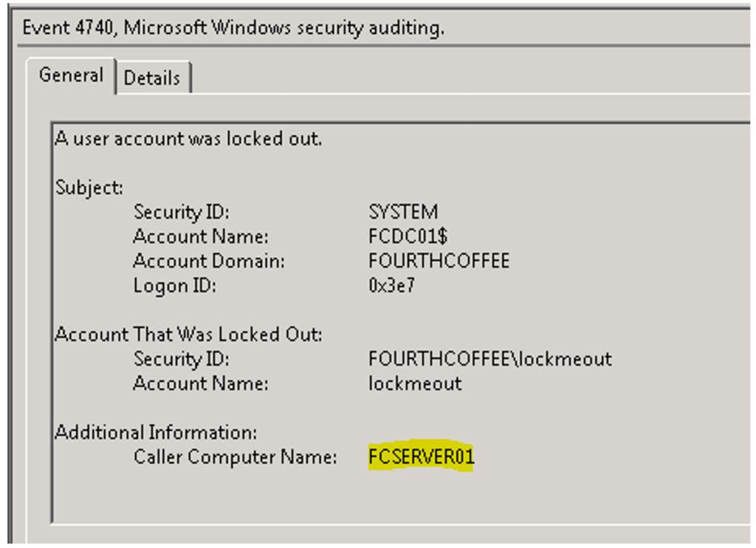Click the highlighted FCSERVER01 caller computer value
Viewport: 756px width, 548px height.
pyautogui.click(x=421, y=457)
